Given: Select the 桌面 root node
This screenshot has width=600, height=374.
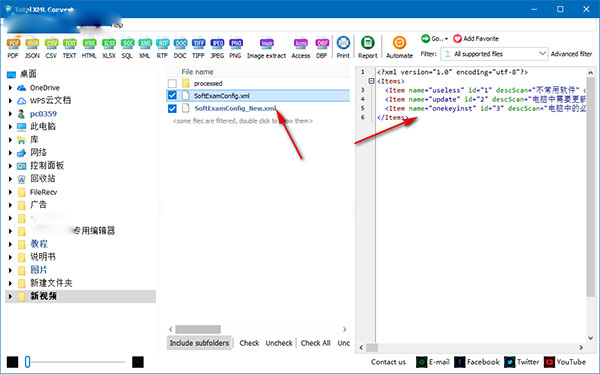Looking at the screenshot, I should coord(28,74).
